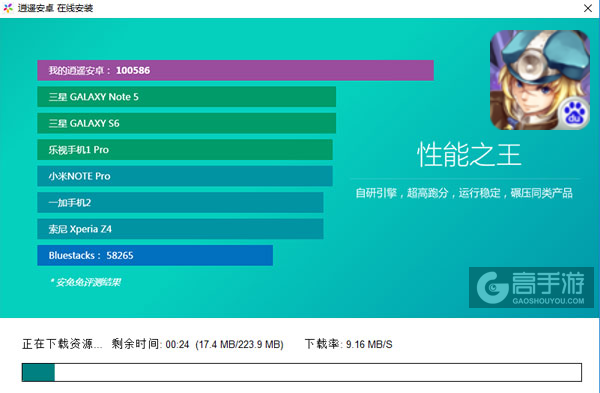Select the 三星 GALAXY S6 bar
Image resolution: width=600 pixels, height=393 pixels.
186,123
